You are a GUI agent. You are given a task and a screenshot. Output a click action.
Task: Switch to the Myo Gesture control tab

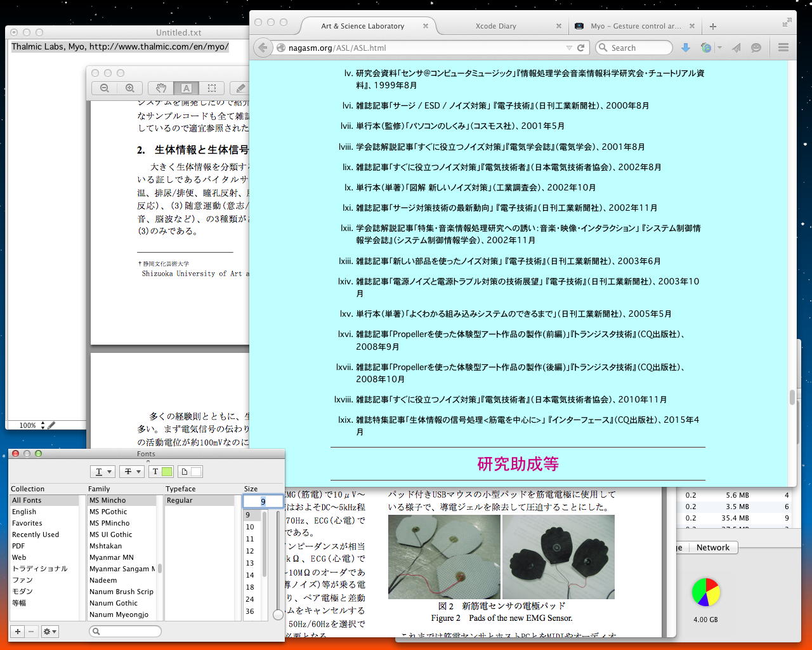pos(634,26)
